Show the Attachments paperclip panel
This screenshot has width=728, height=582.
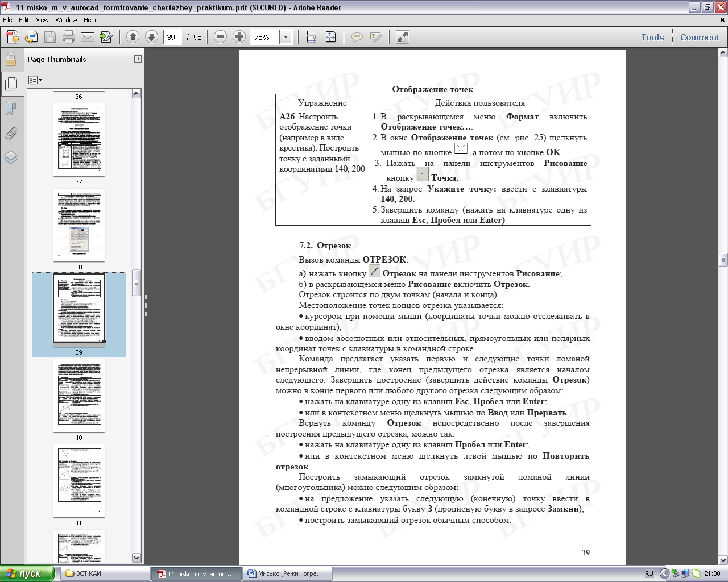(x=11, y=132)
